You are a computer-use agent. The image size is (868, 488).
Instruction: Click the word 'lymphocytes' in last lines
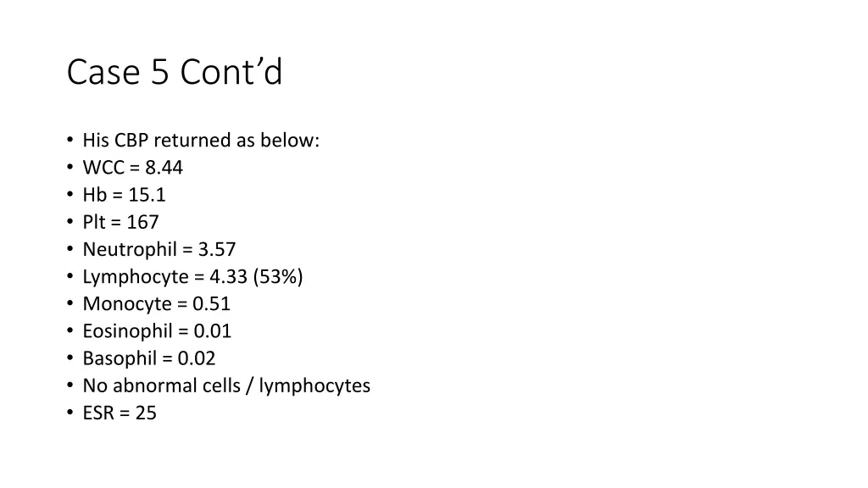click(x=314, y=386)
